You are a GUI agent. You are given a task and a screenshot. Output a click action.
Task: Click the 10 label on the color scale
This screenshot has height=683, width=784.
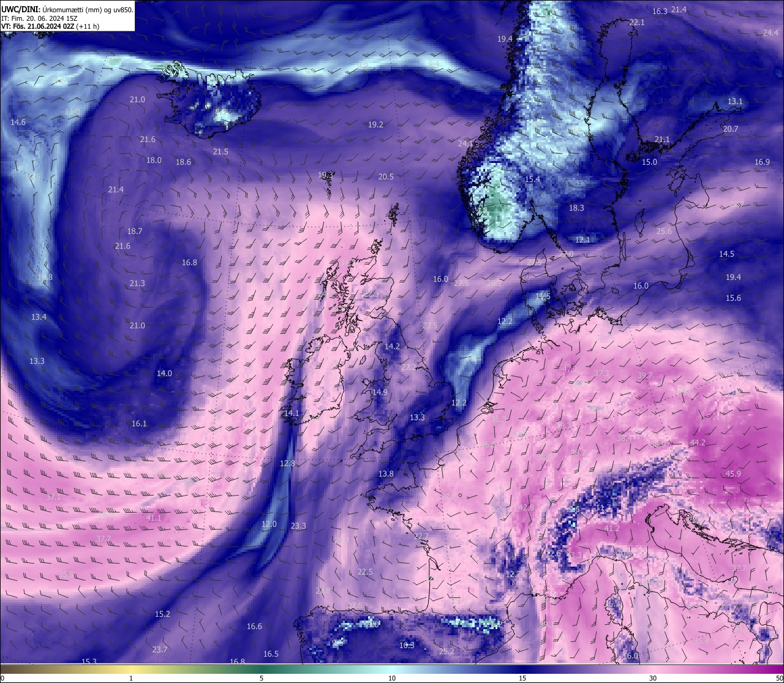(x=392, y=678)
